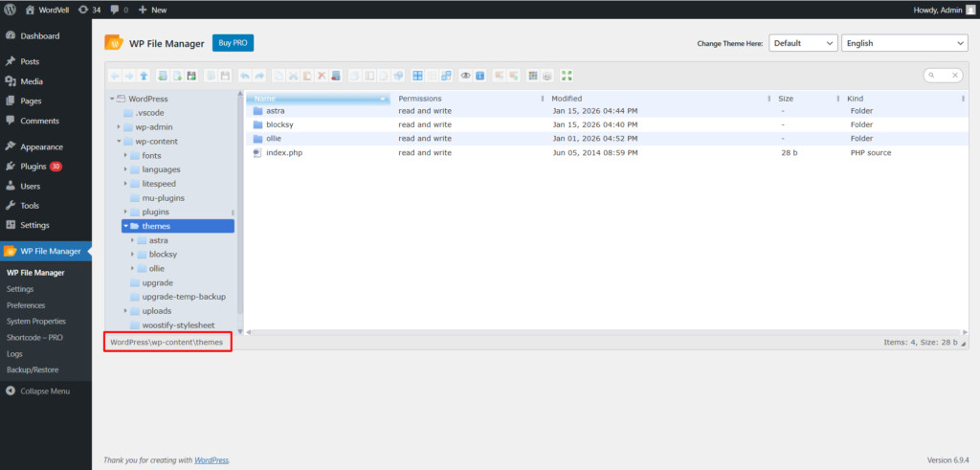Click the extract archive icon
This screenshot has width=980, height=470.
(x=499, y=76)
